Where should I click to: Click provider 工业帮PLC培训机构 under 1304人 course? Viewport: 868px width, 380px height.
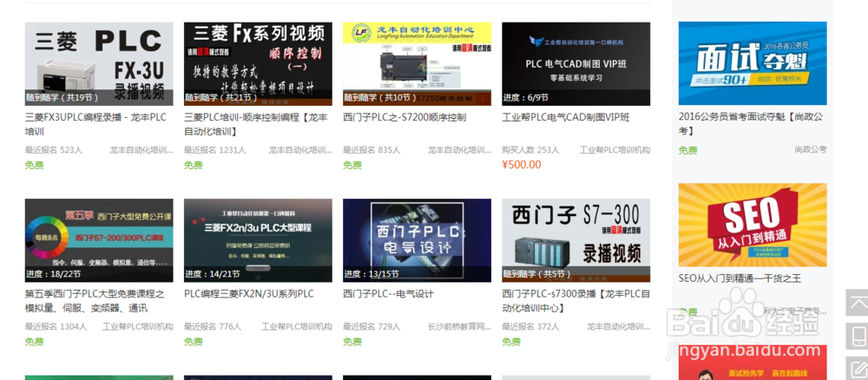138,327
